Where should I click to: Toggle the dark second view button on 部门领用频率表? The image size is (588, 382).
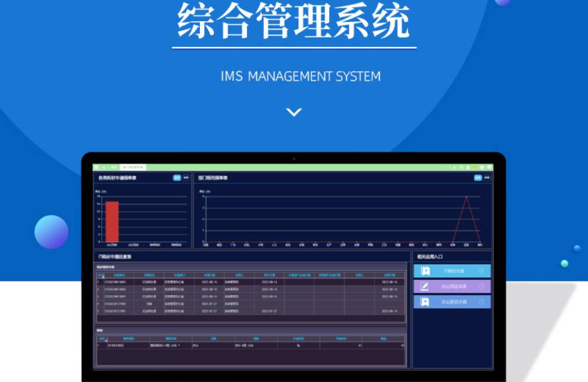487,177
